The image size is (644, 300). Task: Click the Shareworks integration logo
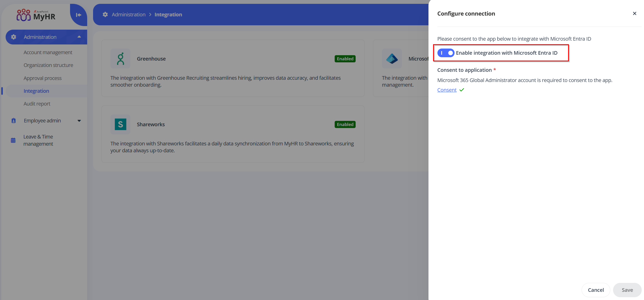(120, 124)
